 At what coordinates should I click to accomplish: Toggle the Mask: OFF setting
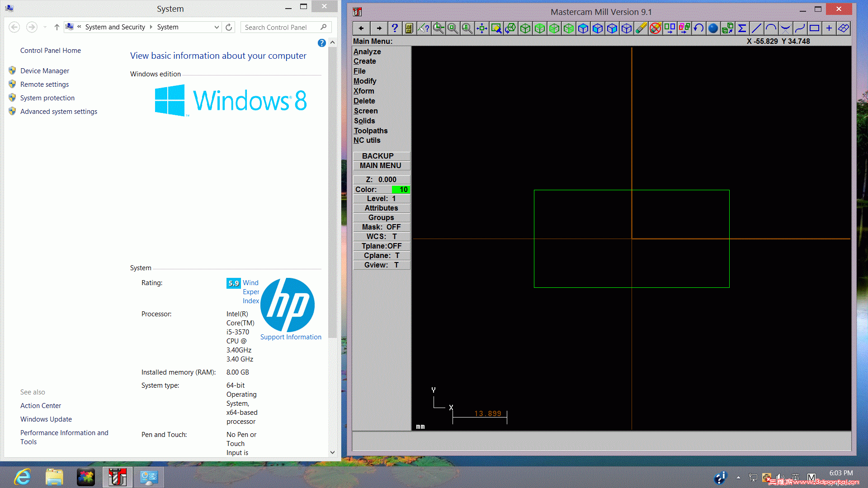[381, 227]
